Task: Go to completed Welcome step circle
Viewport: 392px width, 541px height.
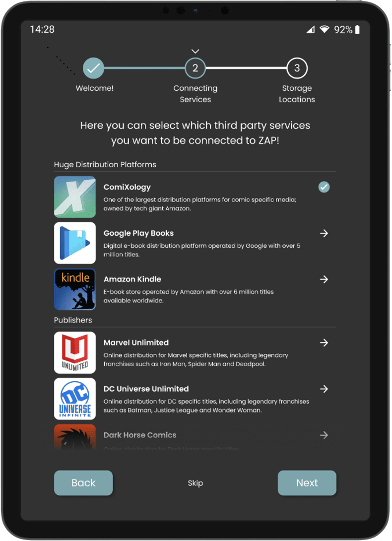Action: pos(93,68)
